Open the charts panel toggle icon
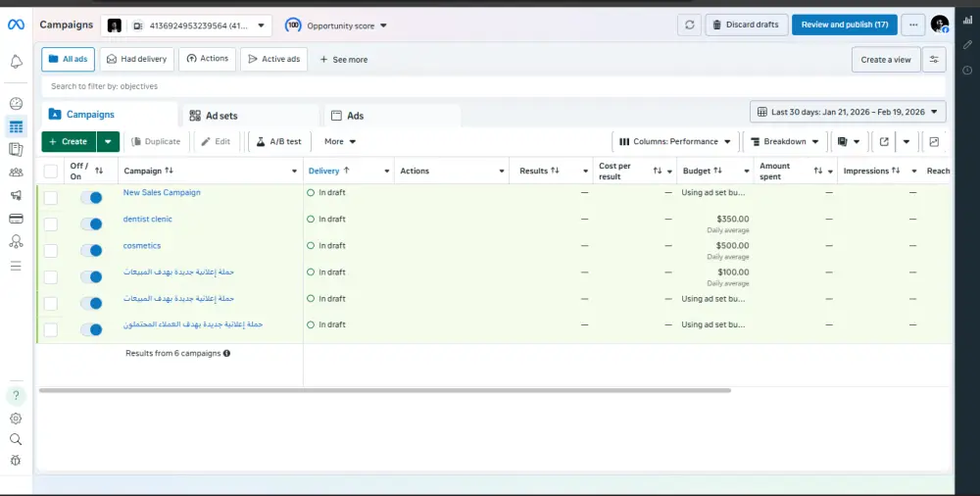Viewport: 980px width, 496px height. (934, 141)
